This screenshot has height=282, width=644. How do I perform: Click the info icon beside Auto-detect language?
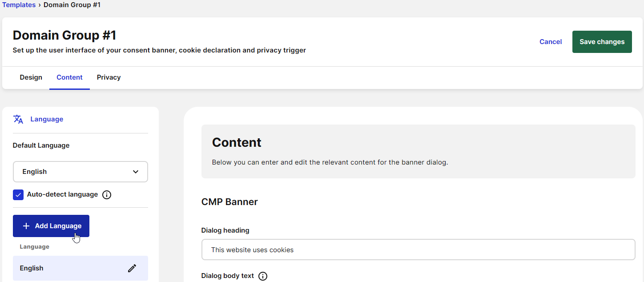click(x=107, y=195)
